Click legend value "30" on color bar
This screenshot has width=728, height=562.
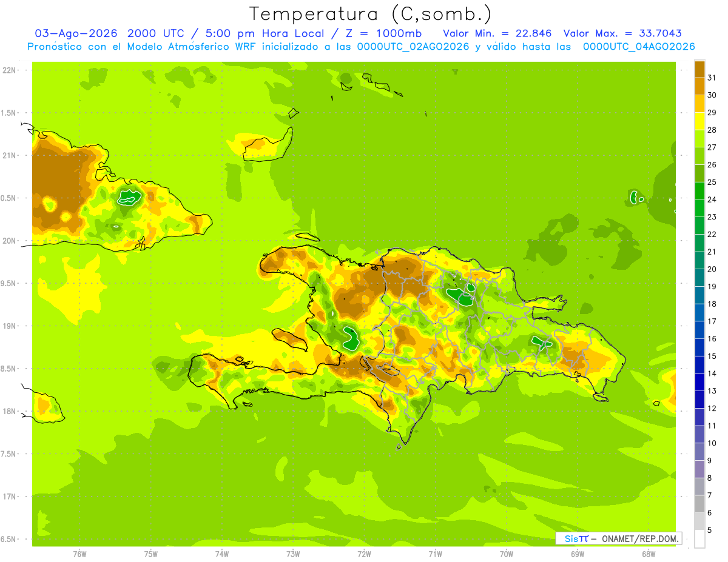tap(712, 95)
